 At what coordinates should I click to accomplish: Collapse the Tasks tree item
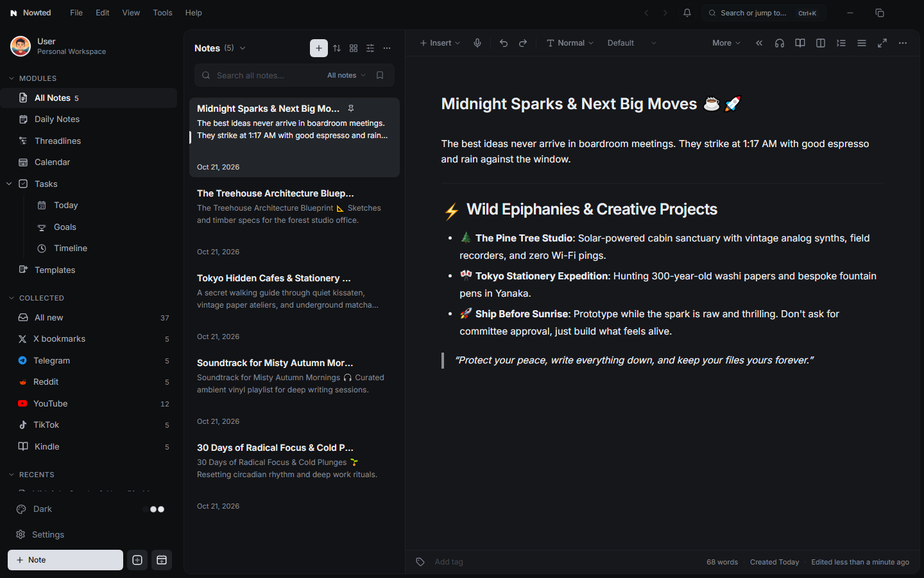pos(9,184)
